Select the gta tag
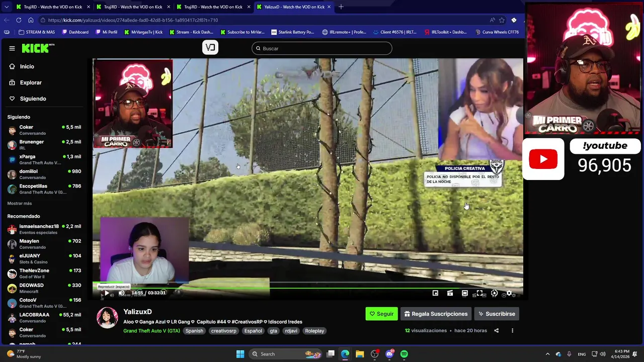This screenshot has height=362, width=644. (273, 331)
